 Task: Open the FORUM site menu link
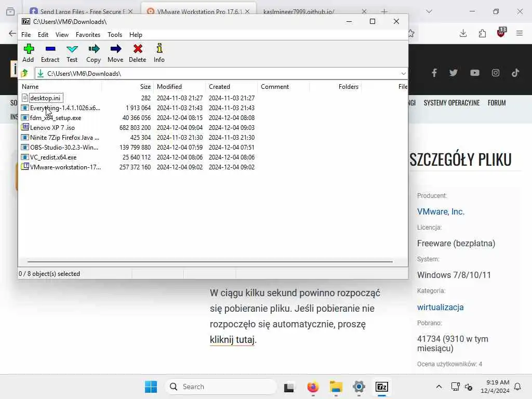pyautogui.click(x=497, y=103)
